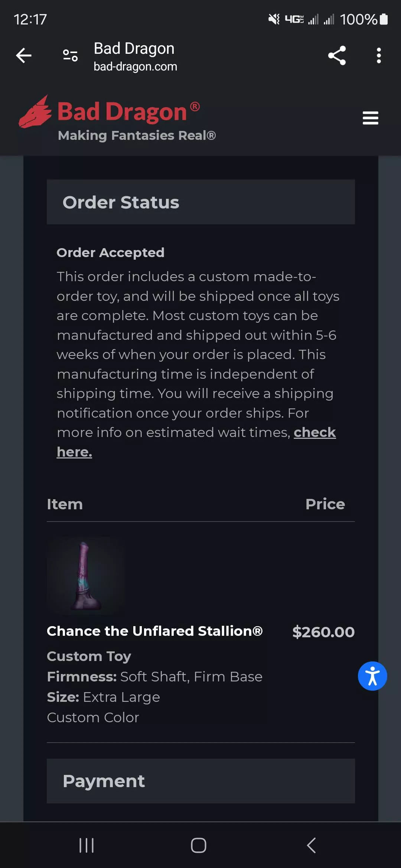
Task: Open site settings via the toolbar icon
Action: click(x=69, y=55)
